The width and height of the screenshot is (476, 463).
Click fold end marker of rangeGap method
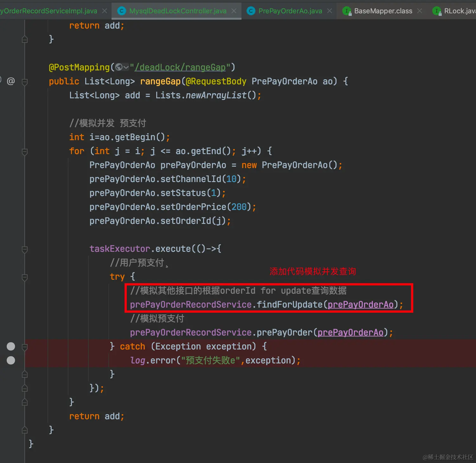point(25,430)
